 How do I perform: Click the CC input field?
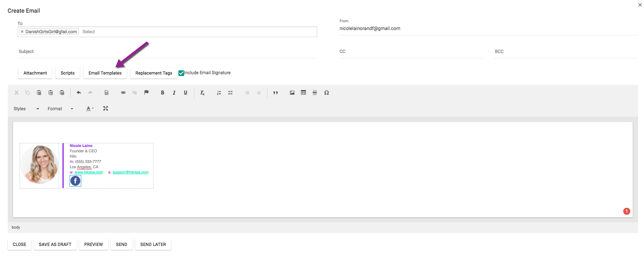coord(410,52)
